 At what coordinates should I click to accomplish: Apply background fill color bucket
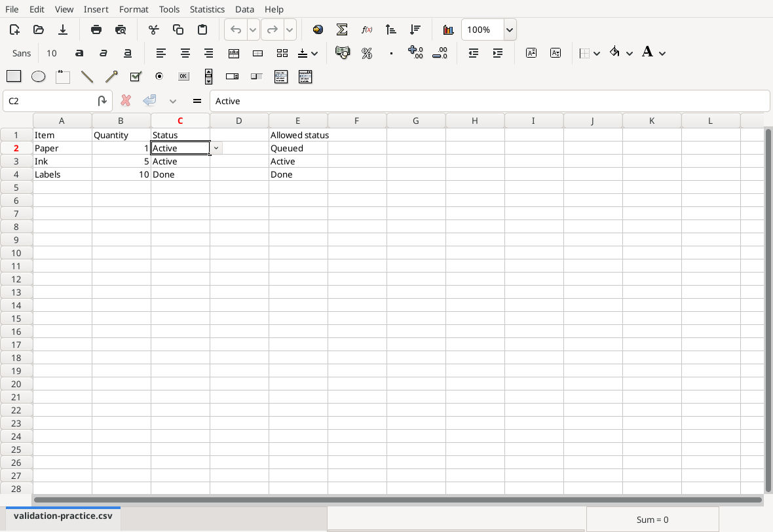(x=614, y=52)
